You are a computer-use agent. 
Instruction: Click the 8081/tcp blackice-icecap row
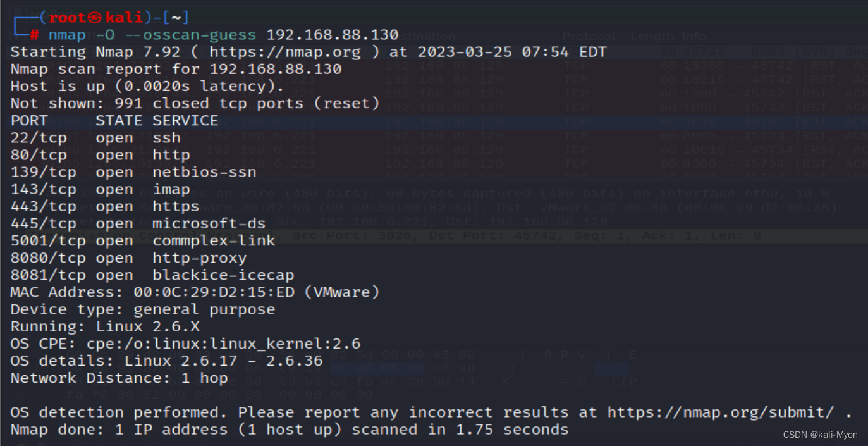click(152, 275)
